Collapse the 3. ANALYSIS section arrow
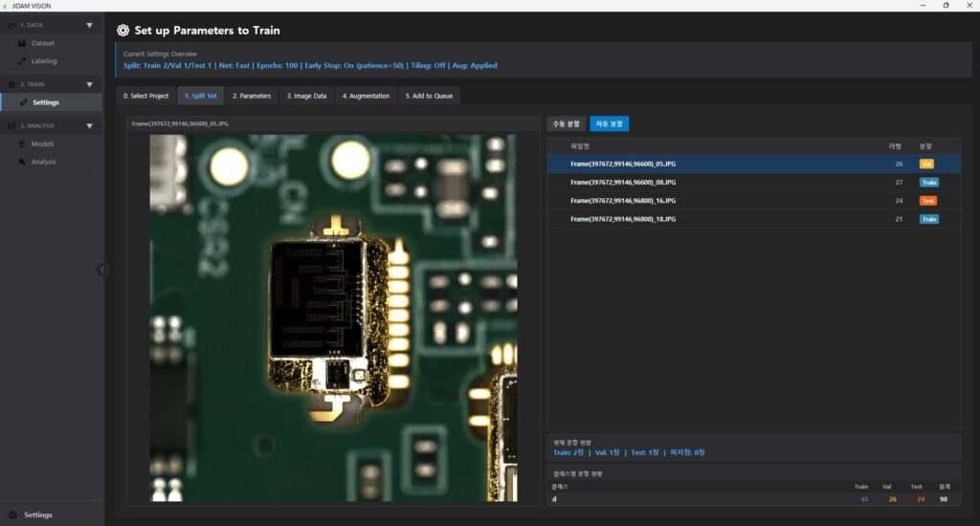 click(x=89, y=126)
